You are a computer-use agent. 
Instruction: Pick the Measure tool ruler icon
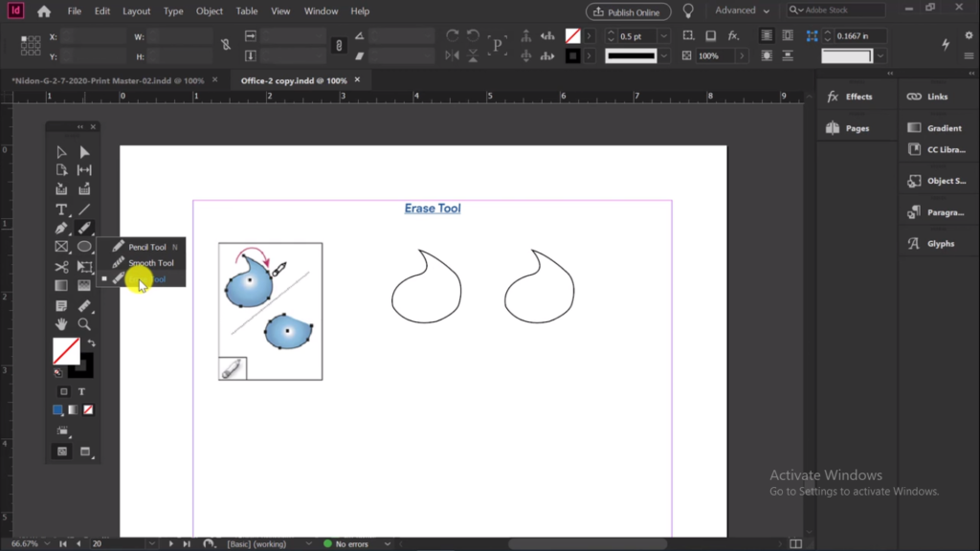84,305
